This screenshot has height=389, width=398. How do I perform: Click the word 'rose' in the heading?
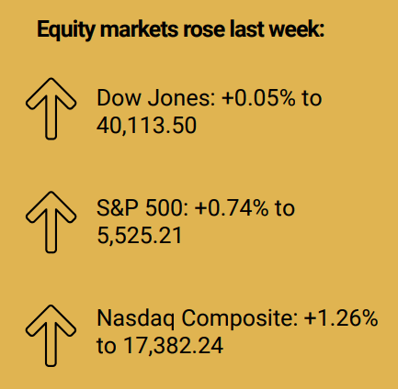tap(204, 31)
